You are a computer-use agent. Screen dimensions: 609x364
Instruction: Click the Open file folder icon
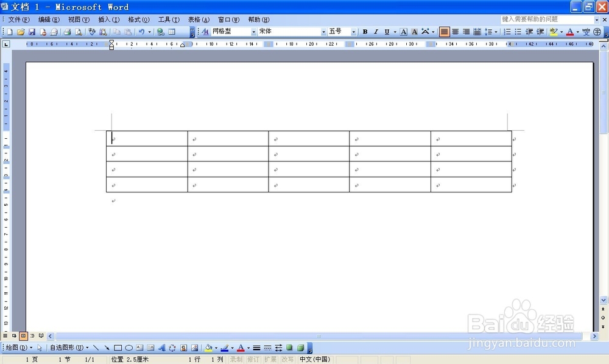[21, 32]
